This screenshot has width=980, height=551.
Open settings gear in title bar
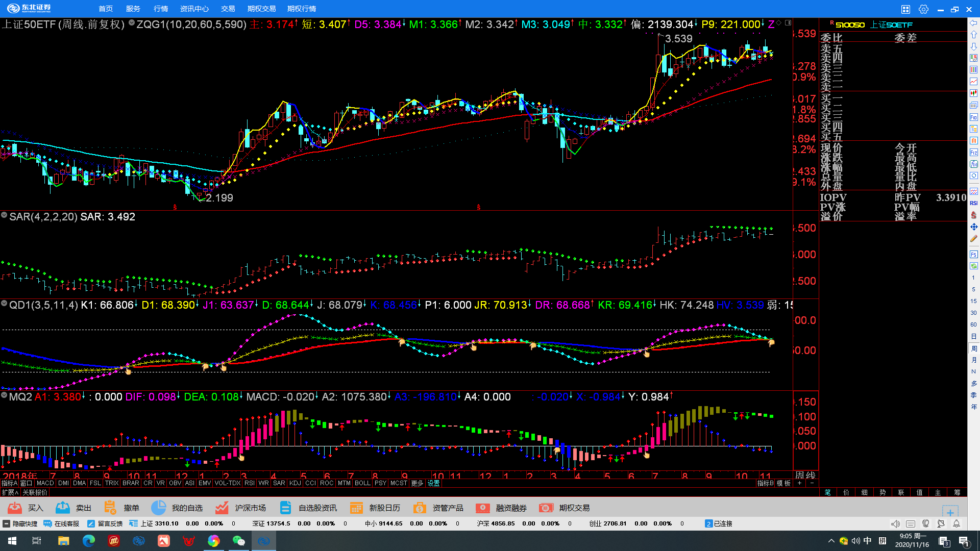coord(923,9)
